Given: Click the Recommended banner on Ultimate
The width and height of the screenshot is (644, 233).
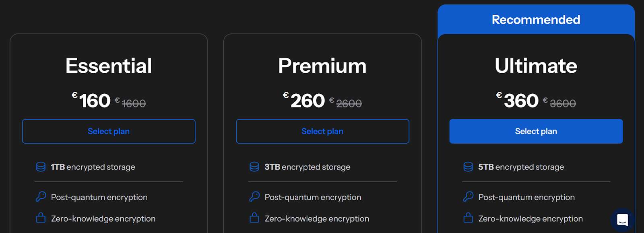Looking at the screenshot, I should click(535, 19).
